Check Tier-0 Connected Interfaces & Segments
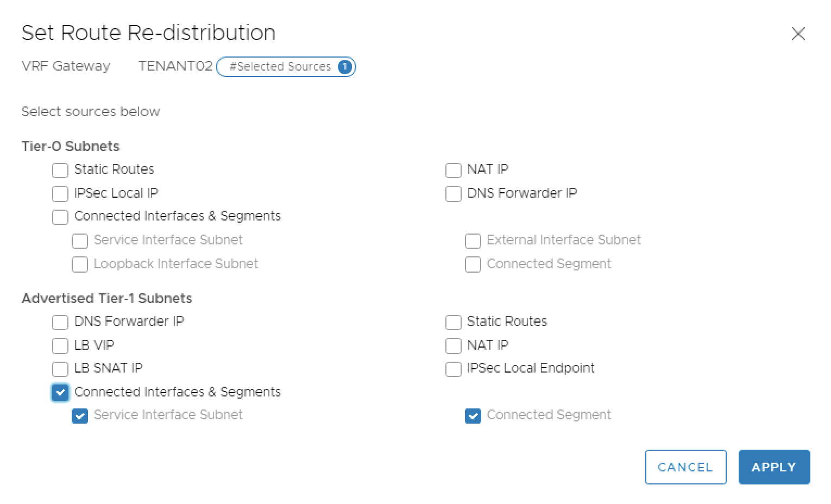 [60, 217]
